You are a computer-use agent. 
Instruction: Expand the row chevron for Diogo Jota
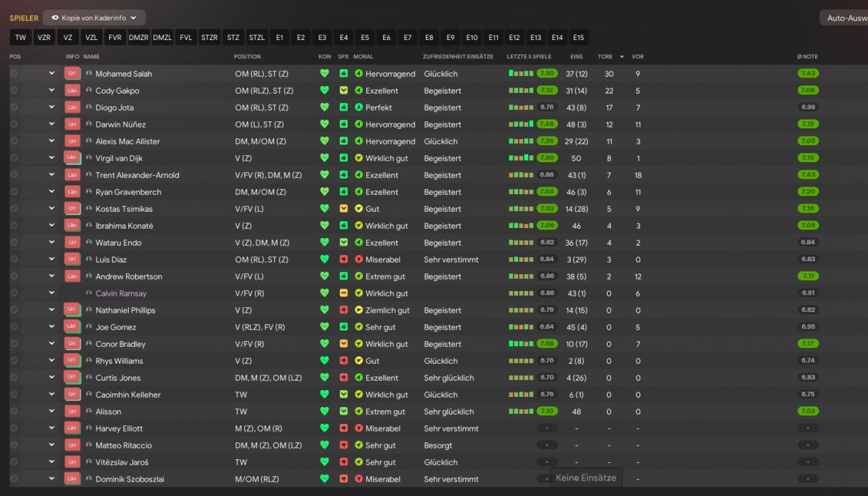[52, 107]
